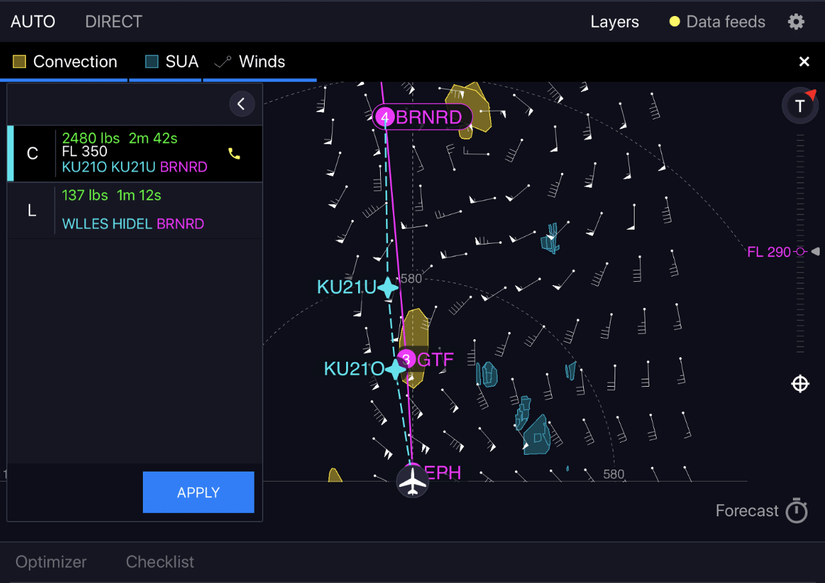825x583 pixels.
Task: Switch to the DIRECT tab
Action: (113, 21)
